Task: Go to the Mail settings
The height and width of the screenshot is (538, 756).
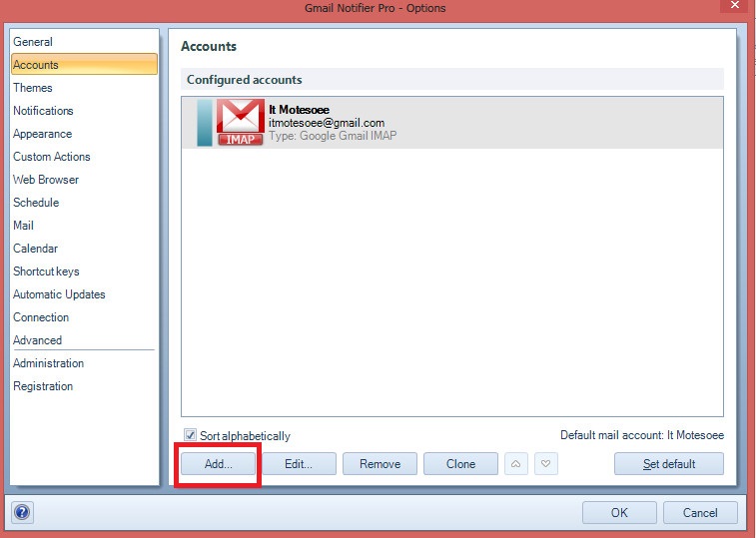Action: pos(23,226)
